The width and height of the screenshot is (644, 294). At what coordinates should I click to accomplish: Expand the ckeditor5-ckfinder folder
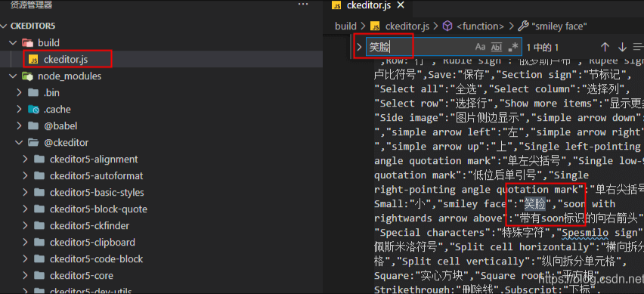pos(25,226)
